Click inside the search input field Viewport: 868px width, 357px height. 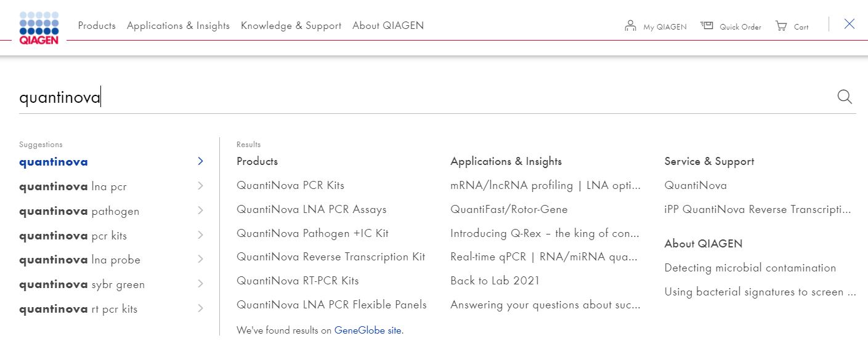(246, 97)
